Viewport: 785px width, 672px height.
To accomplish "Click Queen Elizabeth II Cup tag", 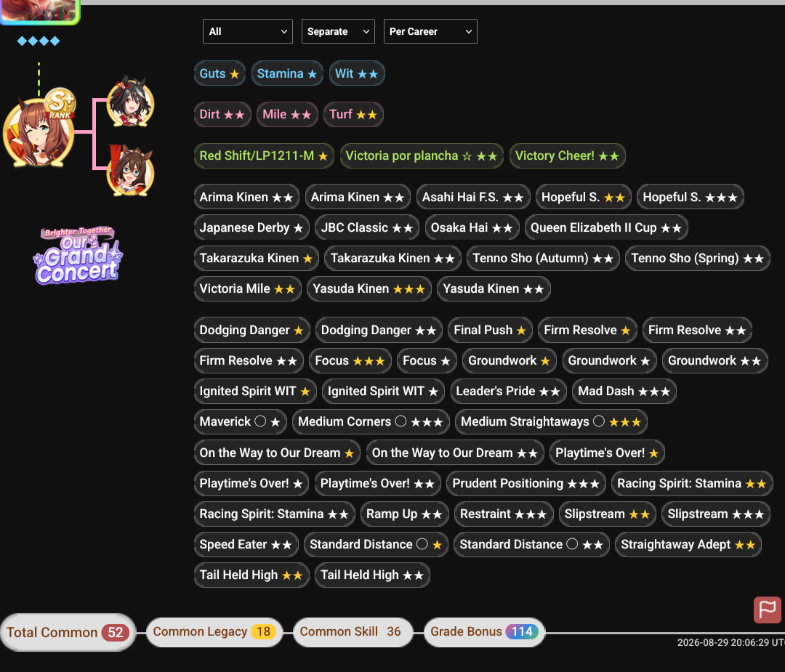I will [606, 228].
